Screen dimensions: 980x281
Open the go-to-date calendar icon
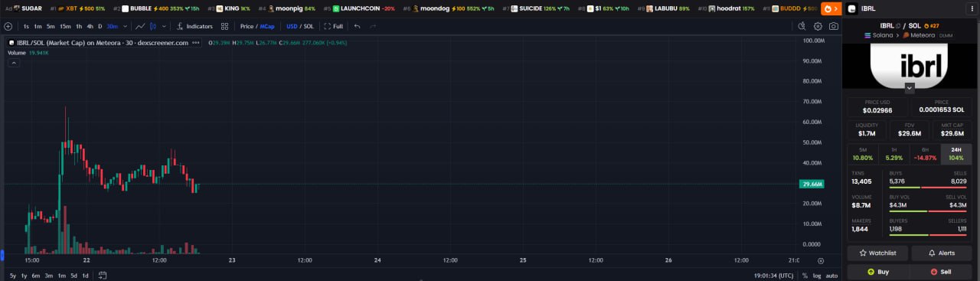[102, 276]
